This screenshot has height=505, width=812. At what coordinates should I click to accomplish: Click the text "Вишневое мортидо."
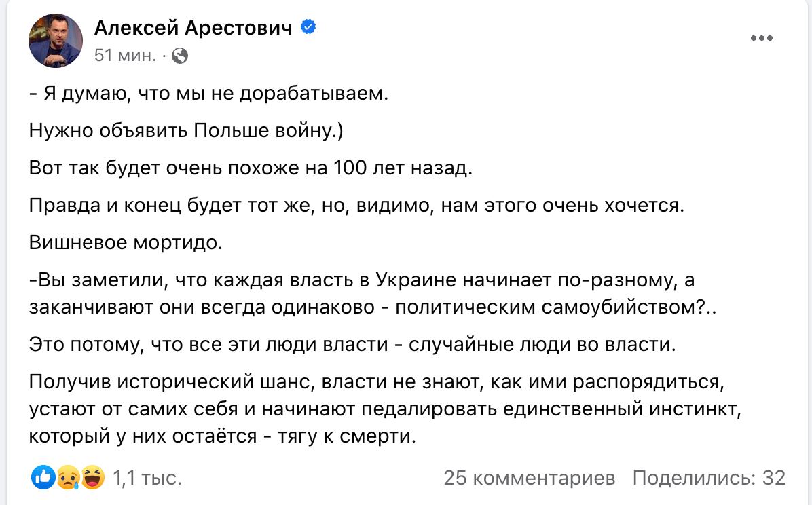click(126, 242)
